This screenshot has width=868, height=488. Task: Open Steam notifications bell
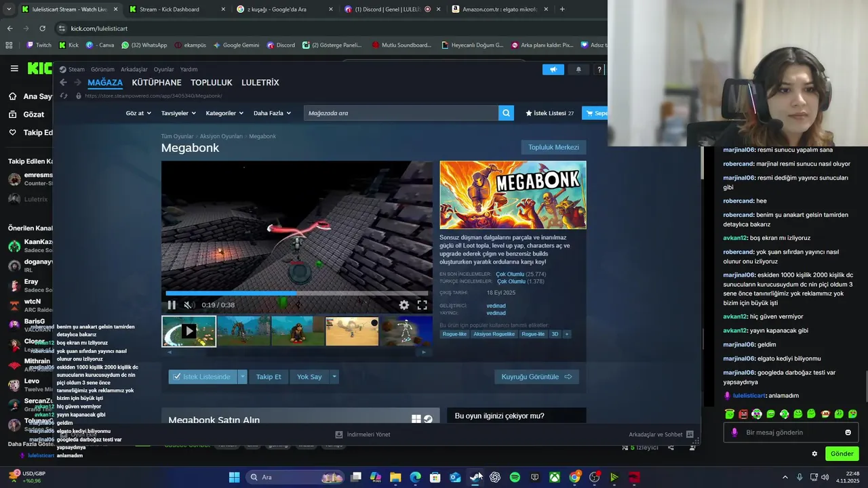pyautogui.click(x=578, y=69)
